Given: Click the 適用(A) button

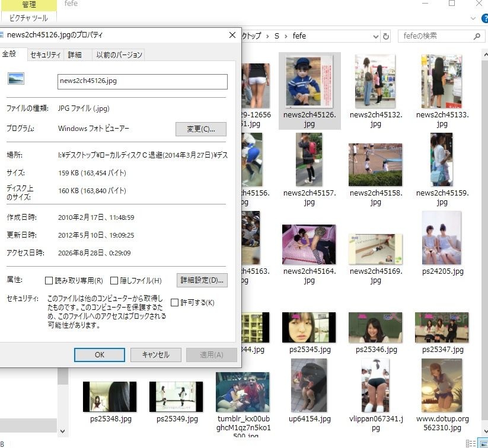Looking at the screenshot, I should pos(211,354).
